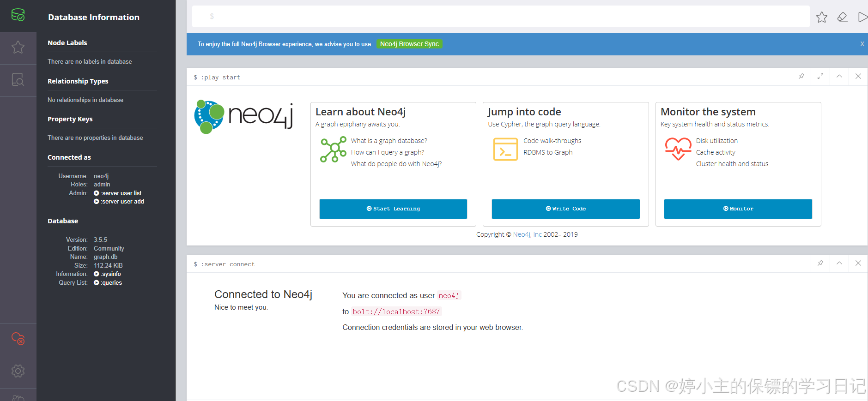Open the Browser Sync cloud sidebar icon
Image resolution: width=868 pixels, height=401 pixels.
pyautogui.click(x=18, y=339)
